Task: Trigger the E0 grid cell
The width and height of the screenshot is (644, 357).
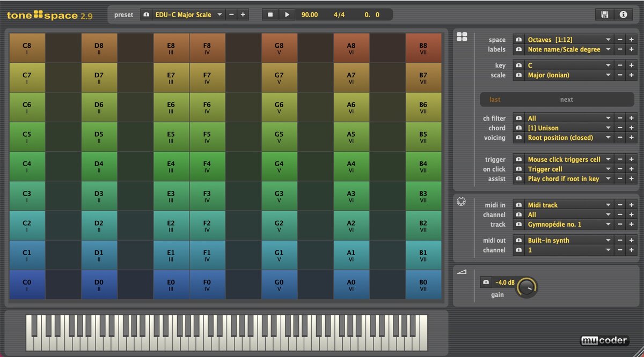Action: pyautogui.click(x=171, y=285)
